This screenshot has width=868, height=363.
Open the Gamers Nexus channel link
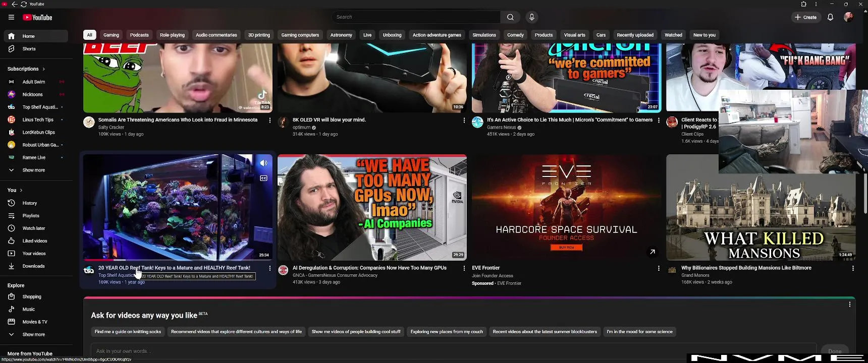click(x=501, y=128)
